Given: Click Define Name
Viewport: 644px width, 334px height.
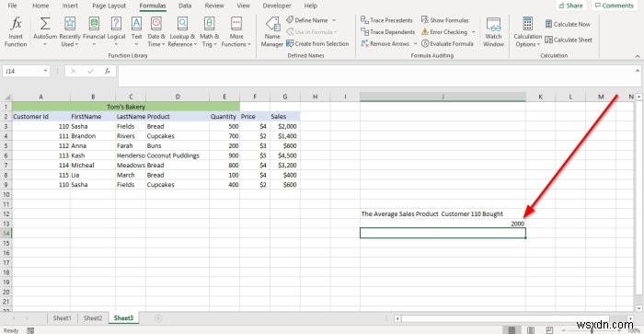Looking at the screenshot, I should click(307, 20).
